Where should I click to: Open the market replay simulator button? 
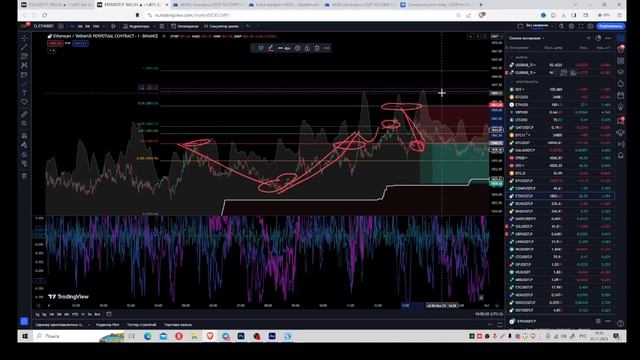[x=221, y=26]
